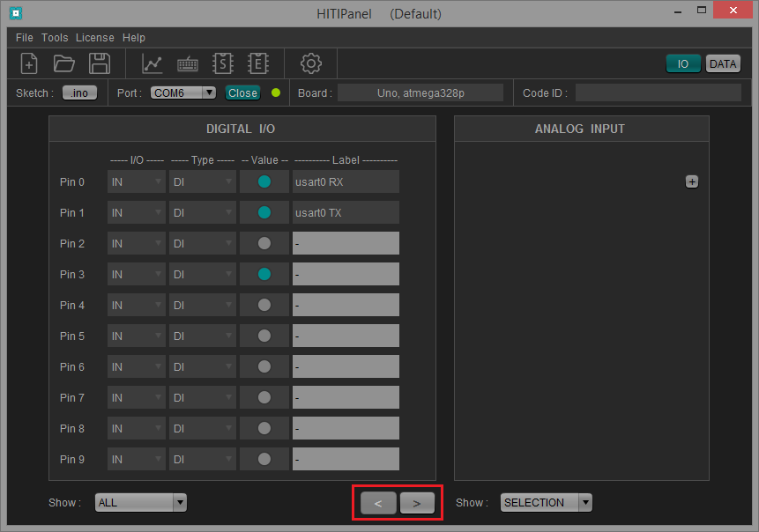759x532 pixels.
Task: Go to previous pins page with < button
Action: (378, 503)
